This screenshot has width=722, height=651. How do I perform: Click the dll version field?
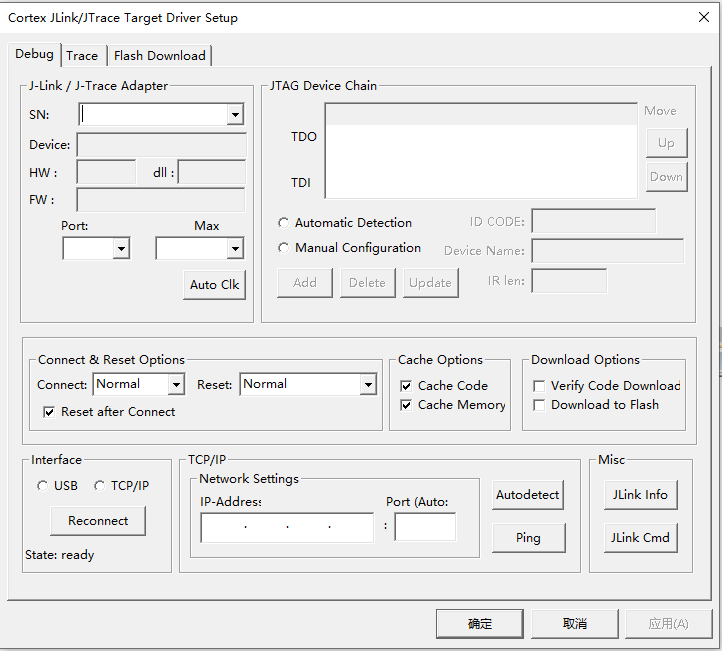click(212, 172)
